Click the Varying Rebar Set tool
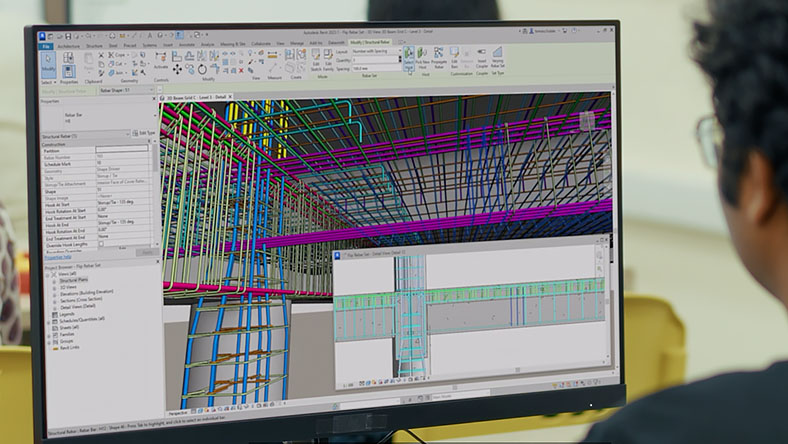The width and height of the screenshot is (788, 444). pos(498,57)
